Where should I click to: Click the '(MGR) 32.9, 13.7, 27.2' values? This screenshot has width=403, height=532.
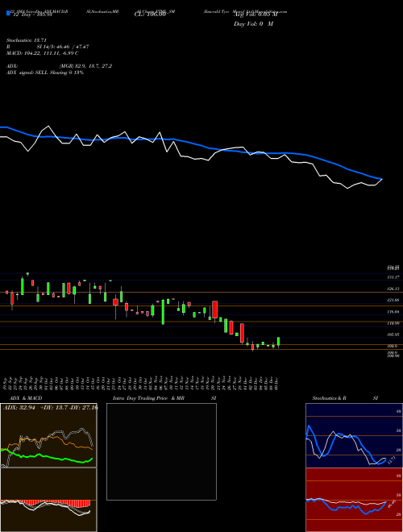[85, 66]
